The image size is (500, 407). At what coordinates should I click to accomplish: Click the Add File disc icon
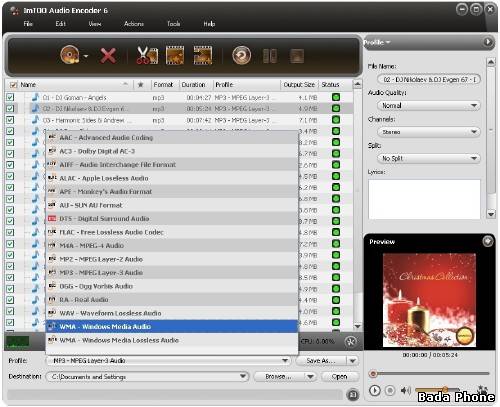pos(70,55)
